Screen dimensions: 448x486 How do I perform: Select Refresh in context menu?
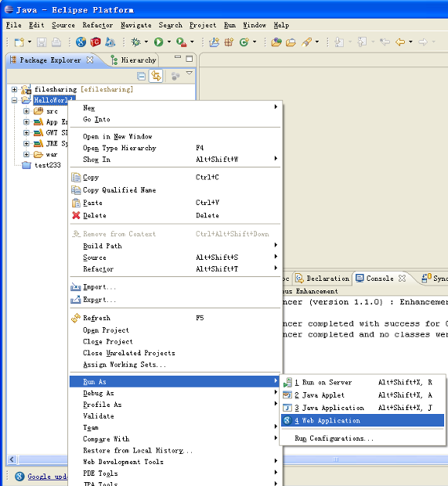(175, 318)
